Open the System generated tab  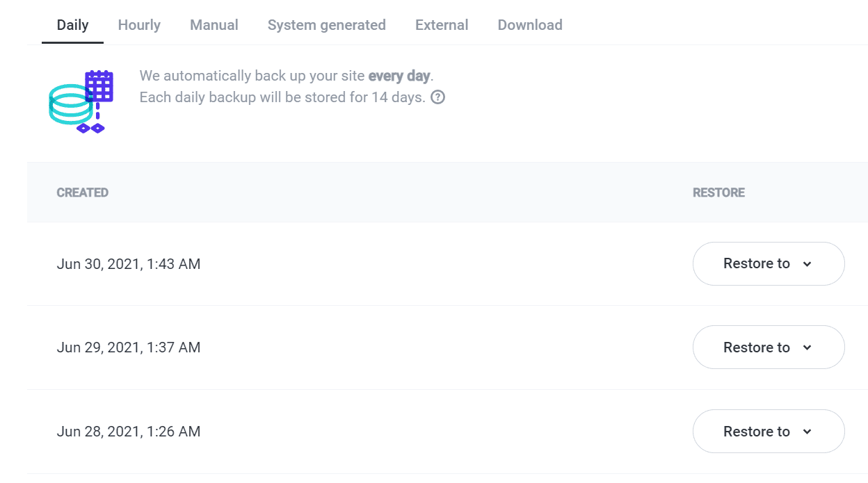(327, 24)
